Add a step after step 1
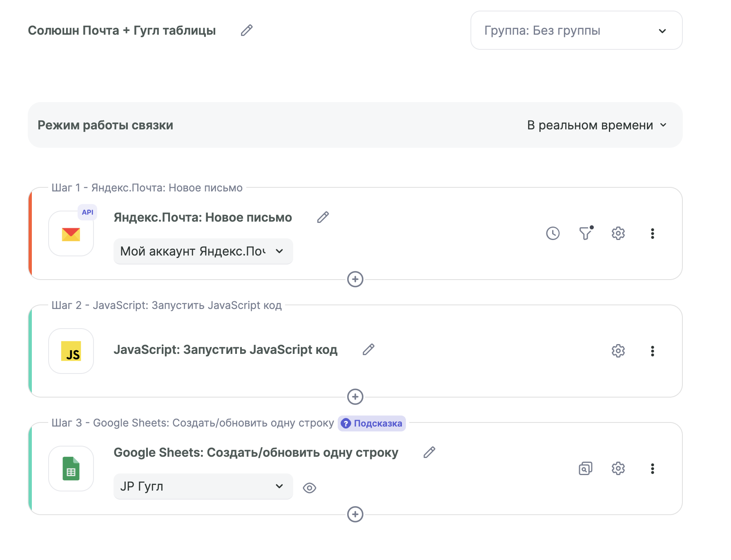 tap(355, 279)
